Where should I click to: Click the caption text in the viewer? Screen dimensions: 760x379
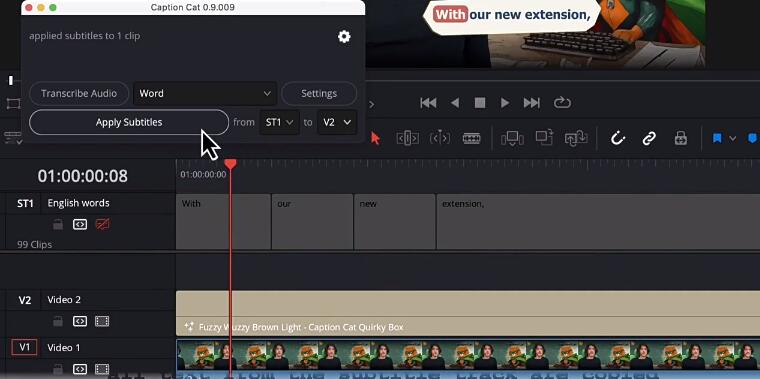click(x=512, y=15)
